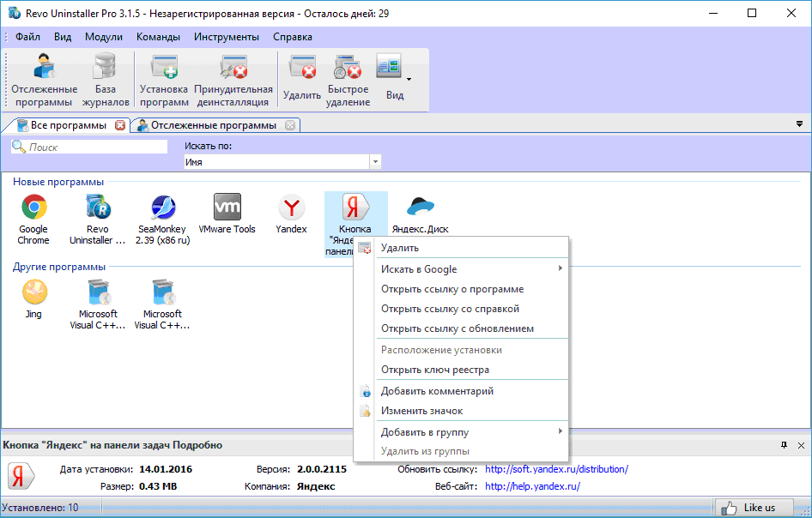Open the Искать по combo box
This screenshot has width=812, height=518.
pyautogui.click(x=282, y=162)
